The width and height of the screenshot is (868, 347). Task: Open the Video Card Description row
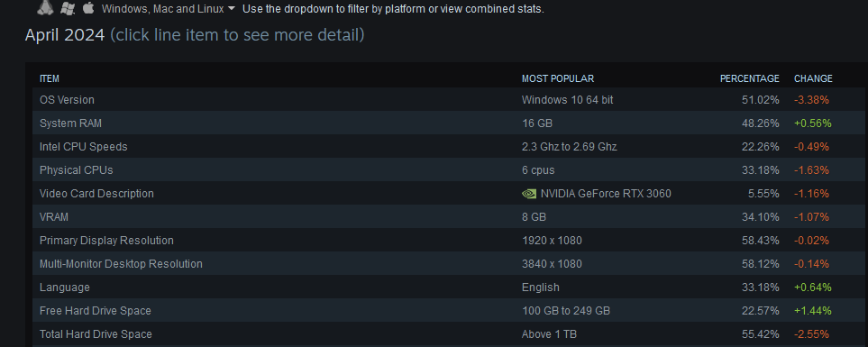448,193
